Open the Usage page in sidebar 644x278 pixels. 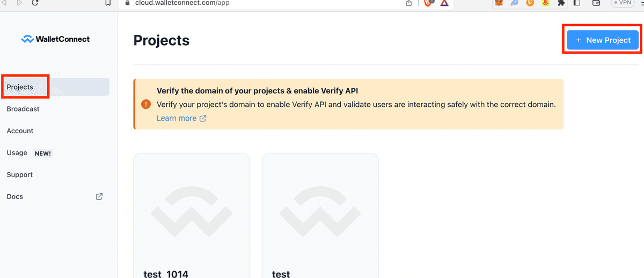tap(17, 153)
